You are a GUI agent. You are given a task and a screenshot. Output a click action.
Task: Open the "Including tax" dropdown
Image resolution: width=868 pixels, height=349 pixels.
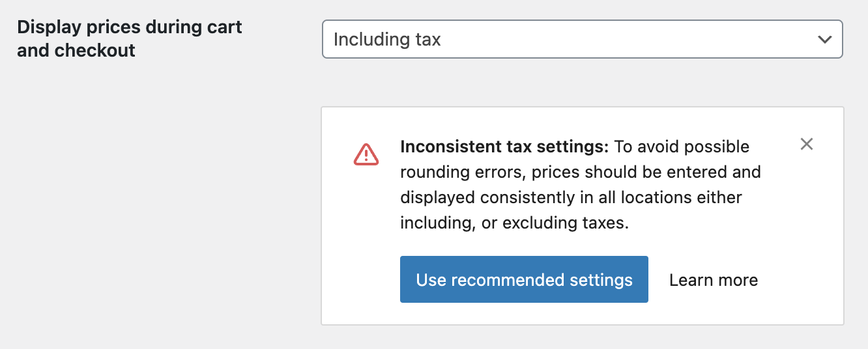(x=582, y=40)
